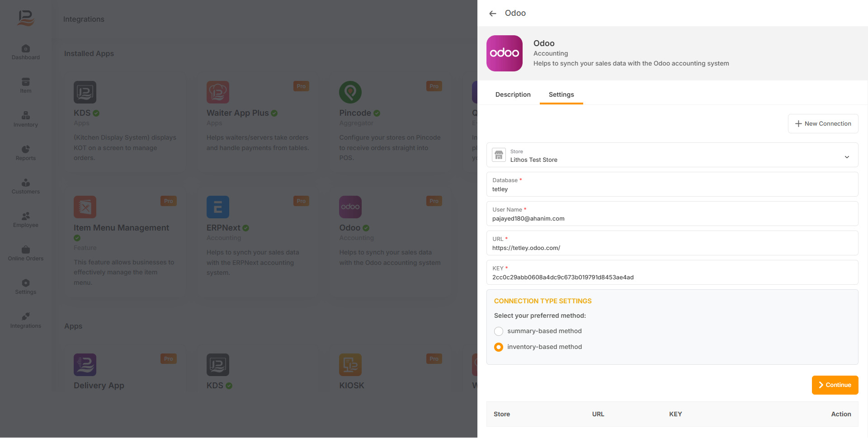Open Customers in the sidebar
The image size is (868, 438).
(26, 187)
